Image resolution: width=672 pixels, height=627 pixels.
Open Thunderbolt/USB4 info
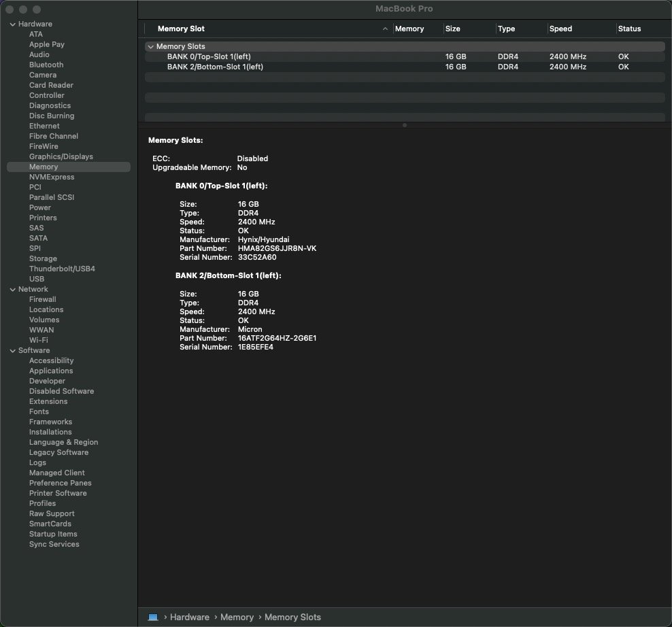click(x=62, y=269)
